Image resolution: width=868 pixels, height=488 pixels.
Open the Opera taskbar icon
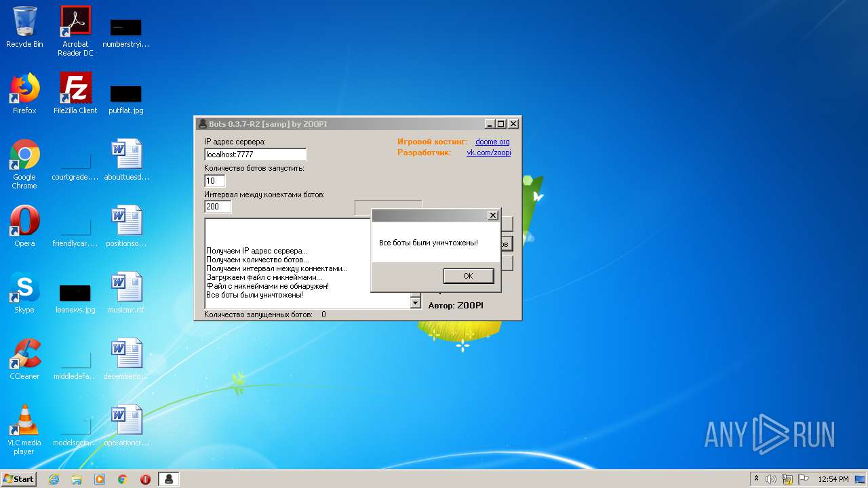(x=146, y=479)
